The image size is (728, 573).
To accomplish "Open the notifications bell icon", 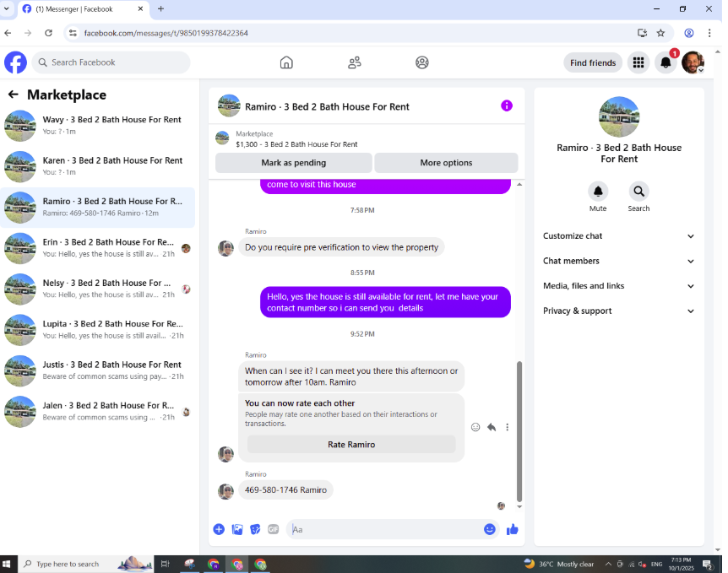I will 666,62.
